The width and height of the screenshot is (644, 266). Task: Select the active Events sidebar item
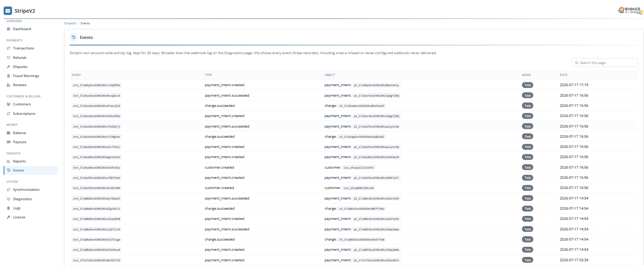pyautogui.click(x=31, y=170)
